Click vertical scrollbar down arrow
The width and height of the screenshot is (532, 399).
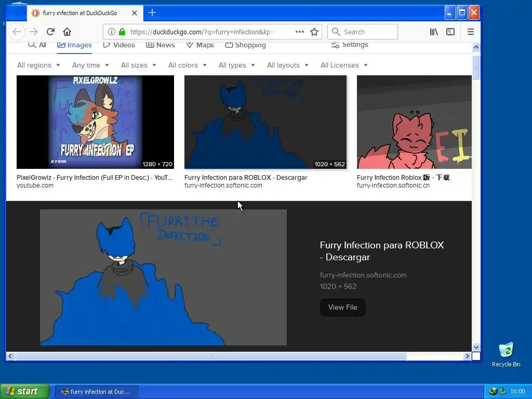point(476,347)
